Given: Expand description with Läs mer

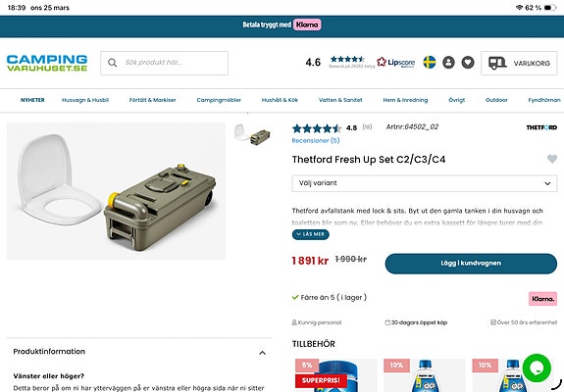Looking at the screenshot, I should (x=310, y=234).
